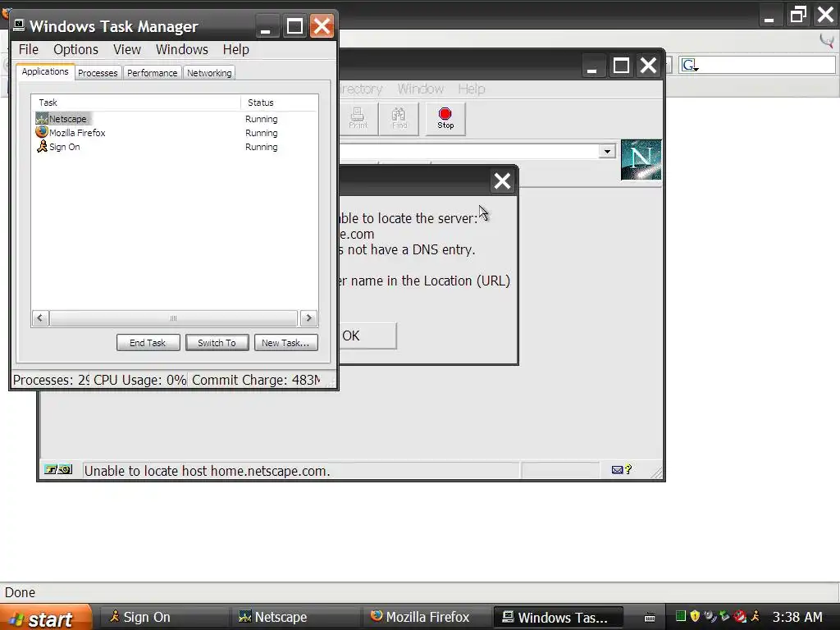Open Task Manager's Options menu
Viewport: 840px width, 630px height.
(75, 49)
